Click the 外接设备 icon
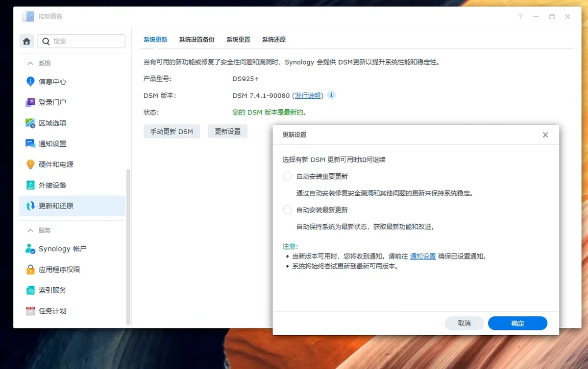 coord(30,185)
